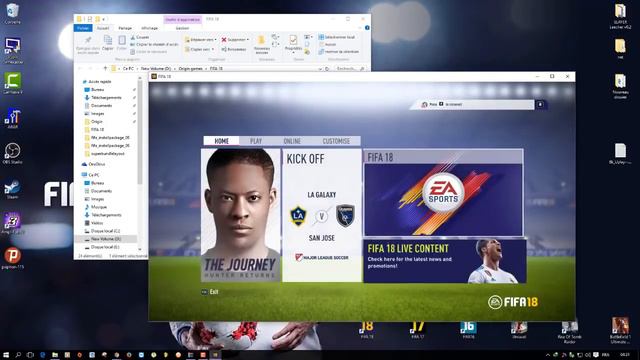Image resolution: width=640 pixels, height=360 pixels.
Task: Open Copier vers dropdown
Action: click(199, 49)
